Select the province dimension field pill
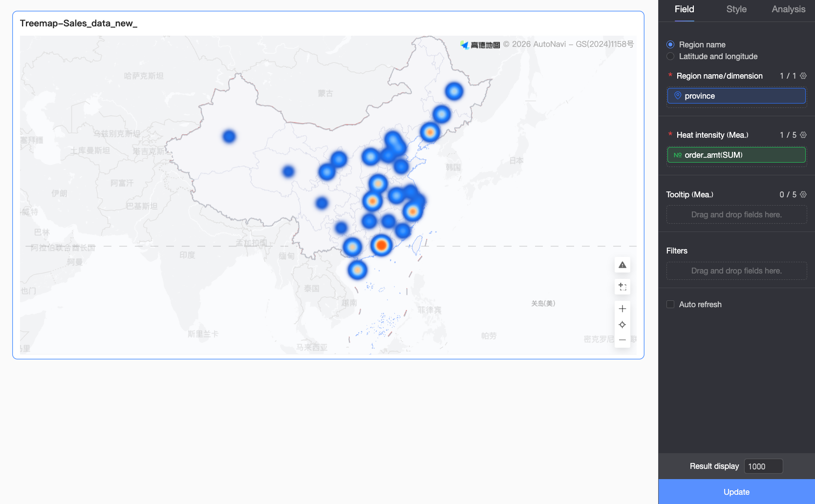Image resolution: width=815 pixels, height=504 pixels. tap(736, 96)
